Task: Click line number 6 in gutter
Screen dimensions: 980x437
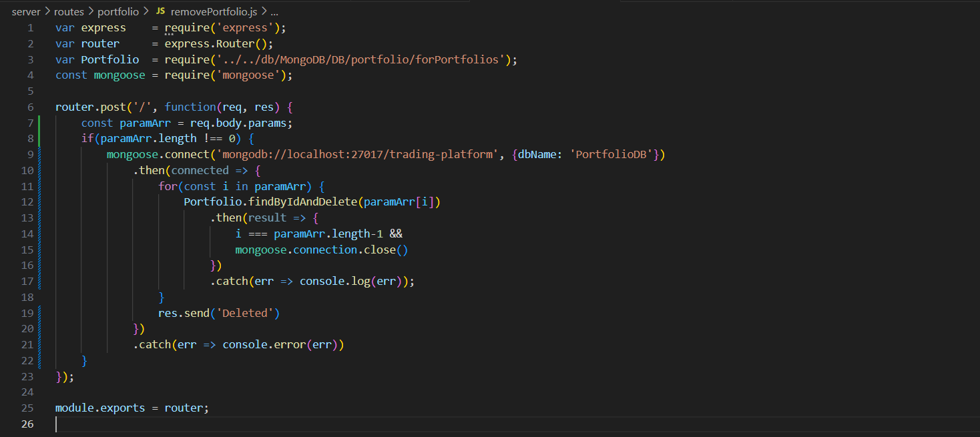Action: pos(30,107)
